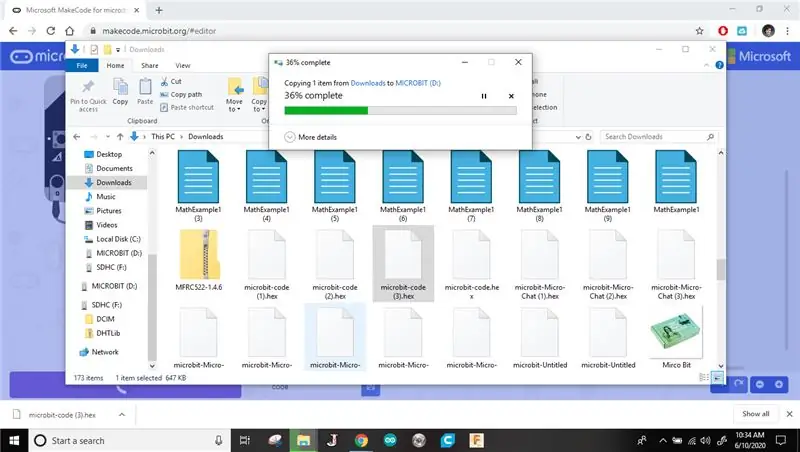Switch to large icons view layout
This screenshot has height=452, width=800.
[717, 378]
